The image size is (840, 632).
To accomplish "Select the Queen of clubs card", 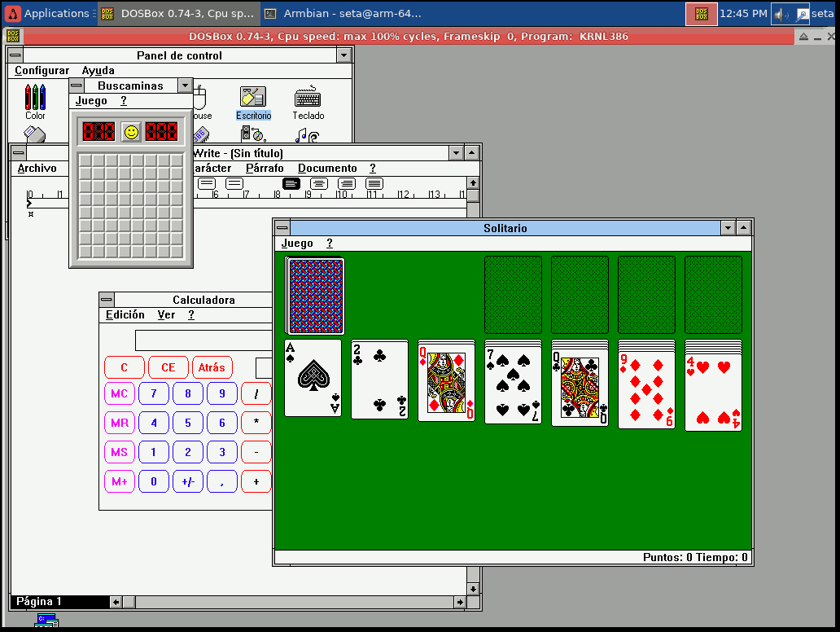I will click(580, 388).
